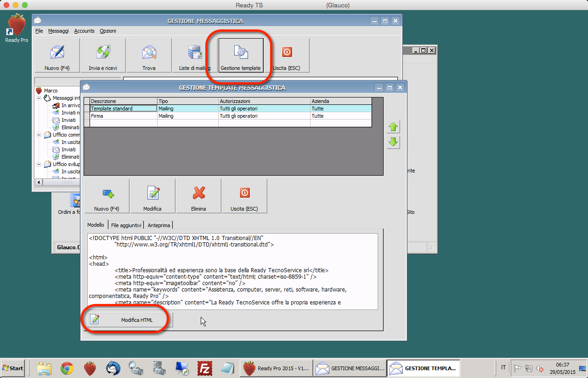The image size is (588, 378).
Task: Switch to GESTIONE MESSAGGI taskbar window
Action: [x=351, y=368]
